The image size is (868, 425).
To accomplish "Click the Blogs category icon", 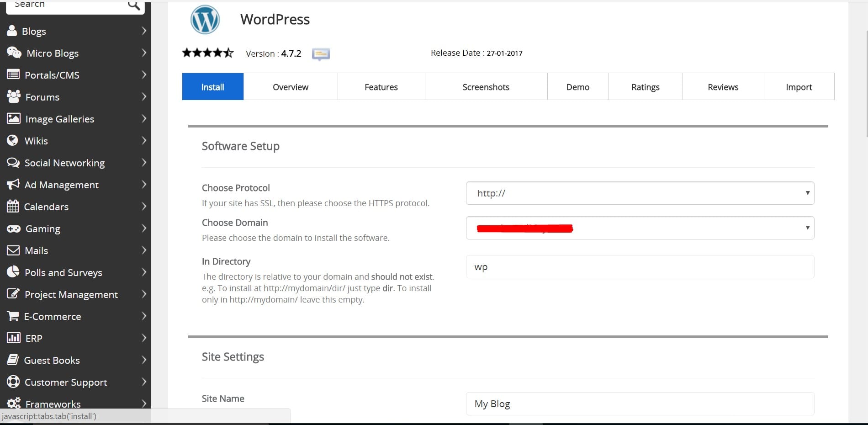I will 12,31.
